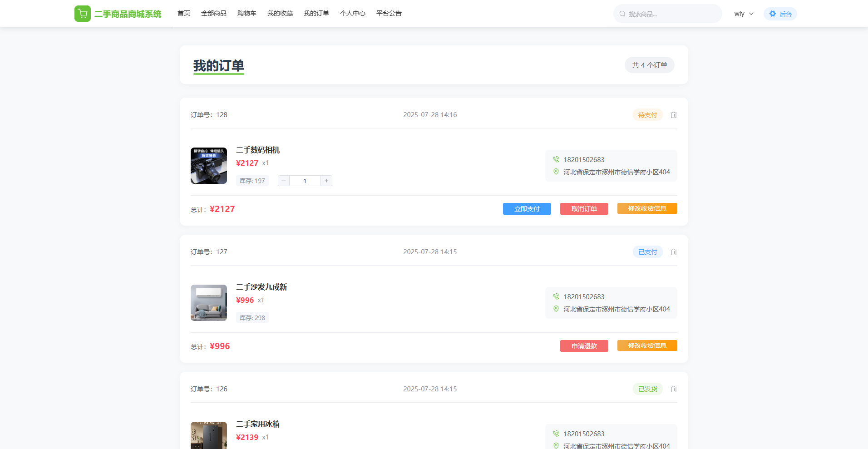Click the shopping cart logo icon
The height and width of the screenshot is (449, 868).
[x=83, y=14]
